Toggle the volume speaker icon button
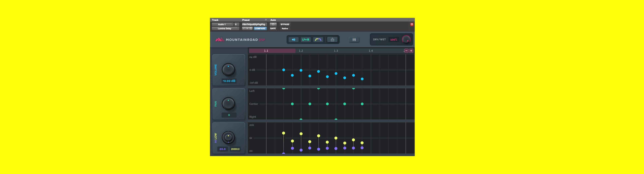Screen dimensions: 644x174 [293, 40]
